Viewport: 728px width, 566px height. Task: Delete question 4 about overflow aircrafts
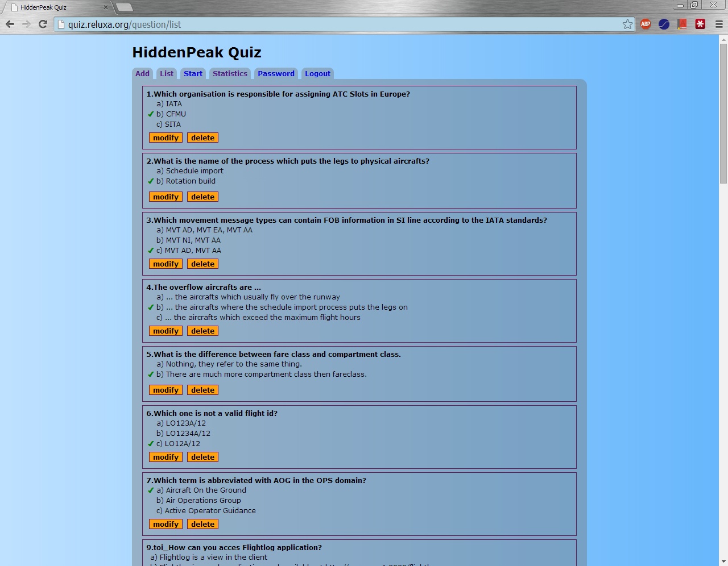coord(202,331)
